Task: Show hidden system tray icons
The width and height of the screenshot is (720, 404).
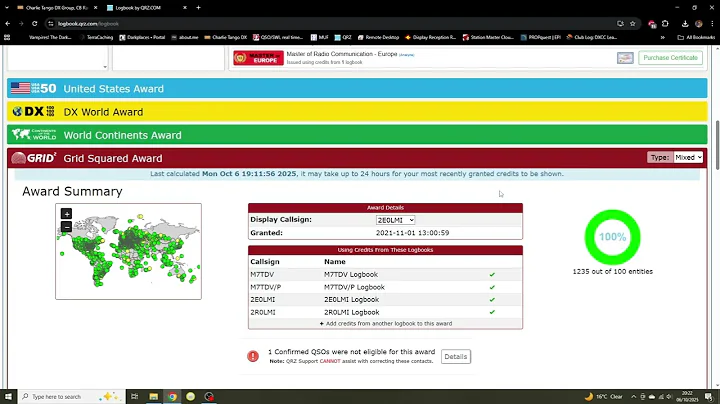Action: click(633, 396)
